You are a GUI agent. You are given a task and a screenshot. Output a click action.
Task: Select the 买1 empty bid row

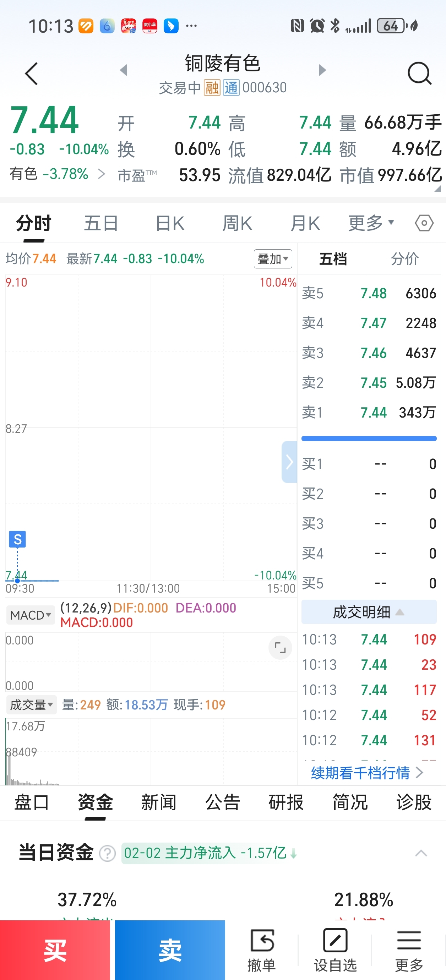pyautogui.click(x=369, y=464)
